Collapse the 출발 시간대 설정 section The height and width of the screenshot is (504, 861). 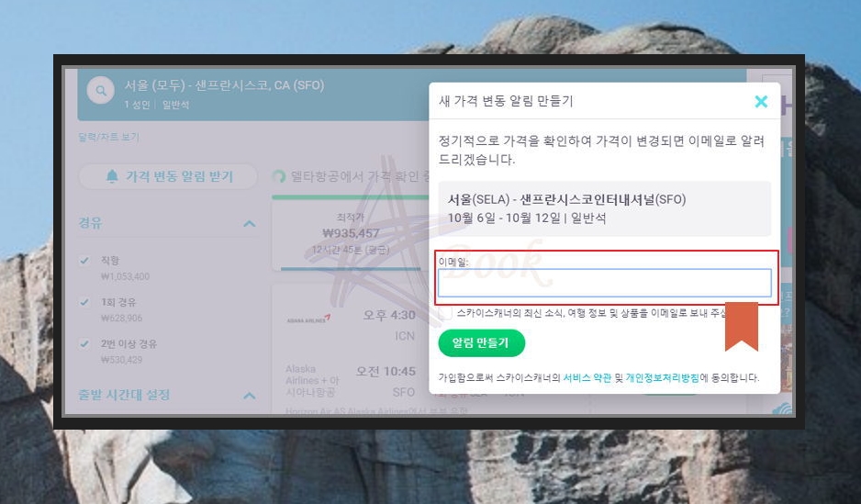[x=250, y=396]
